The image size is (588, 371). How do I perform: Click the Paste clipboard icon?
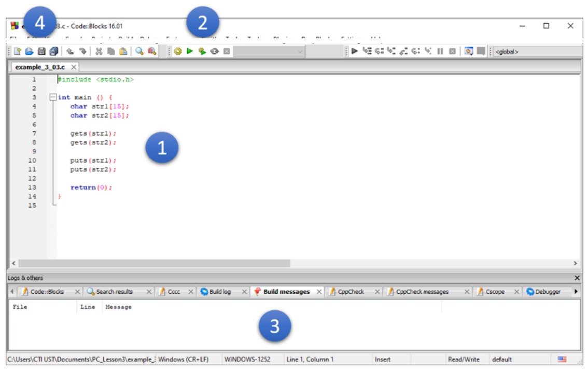point(123,51)
